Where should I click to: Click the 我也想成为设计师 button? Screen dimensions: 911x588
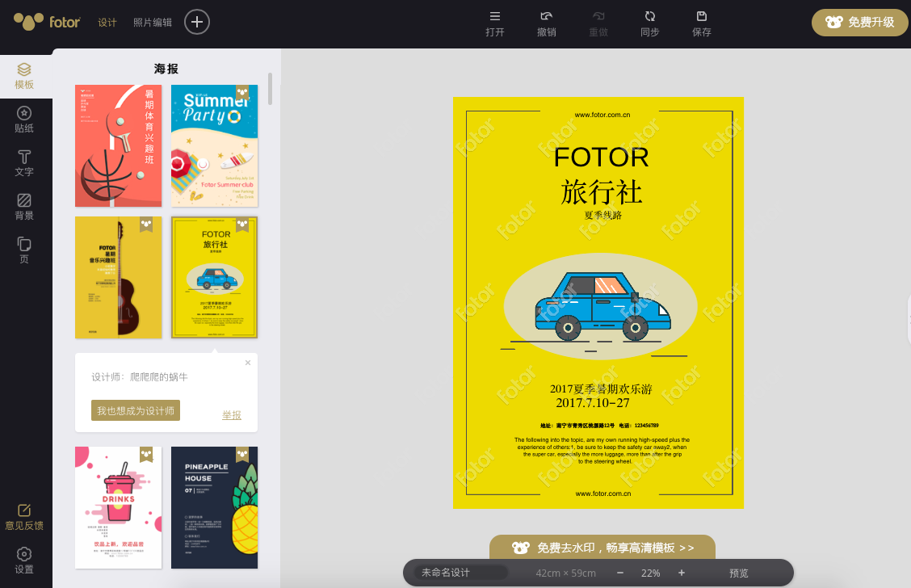point(136,410)
